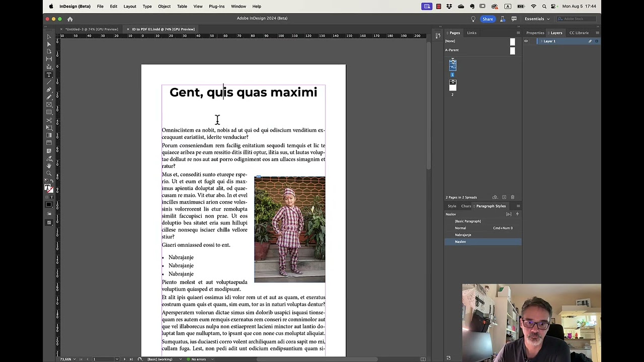The width and height of the screenshot is (644, 362).
Task: Expand Layer 1 with its disclosure arrow
Action: point(542,41)
